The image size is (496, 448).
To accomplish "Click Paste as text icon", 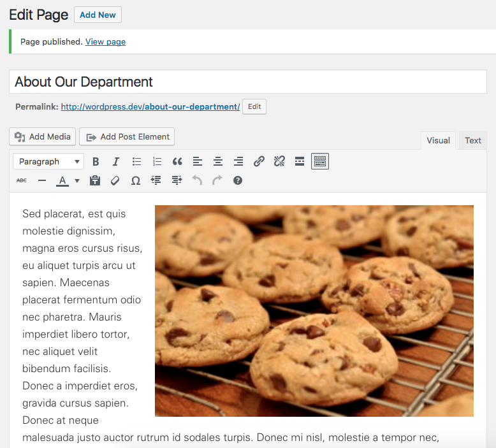I will pos(95,180).
